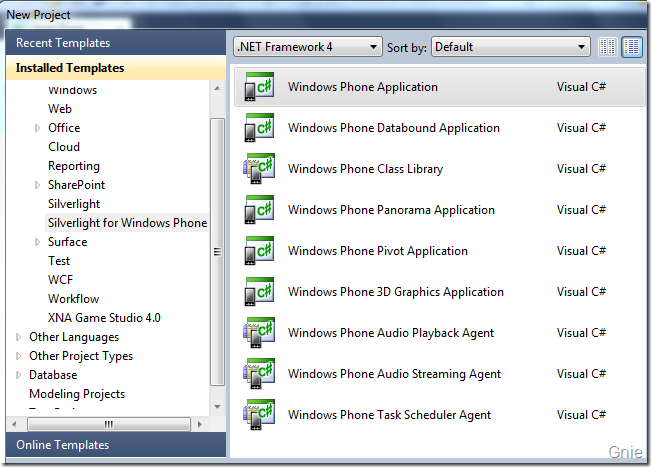Image resolution: width=651 pixels, height=467 pixels.
Task: Expand the Database tree node
Action: coord(18,375)
